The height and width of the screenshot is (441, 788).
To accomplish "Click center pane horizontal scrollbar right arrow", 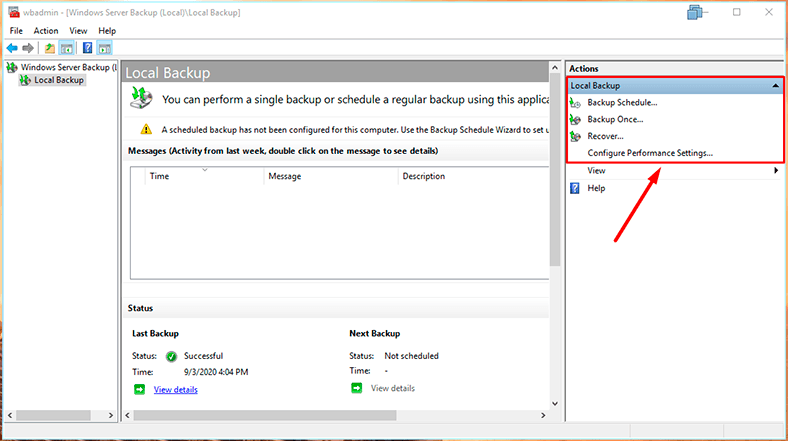I will tap(543, 415).
